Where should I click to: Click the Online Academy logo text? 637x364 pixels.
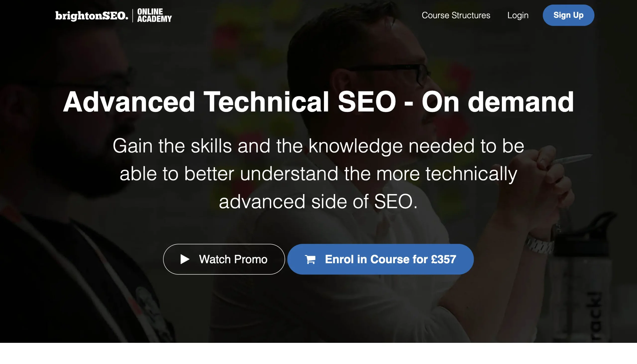tap(154, 15)
